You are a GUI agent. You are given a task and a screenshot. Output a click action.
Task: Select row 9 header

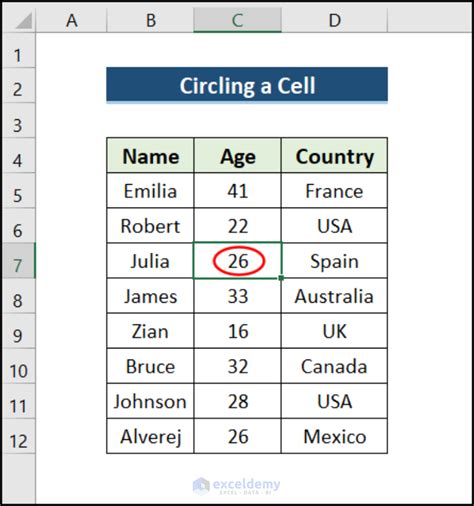pos(18,331)
